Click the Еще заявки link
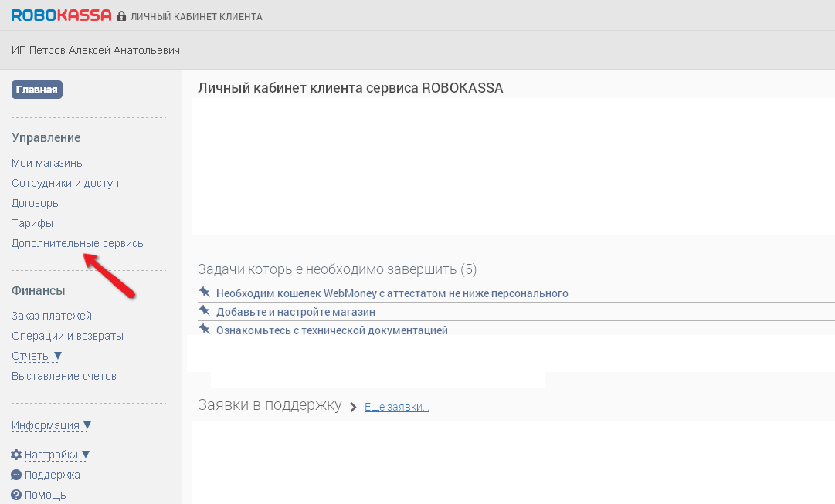The image size is (835, 504). [396, 407]
